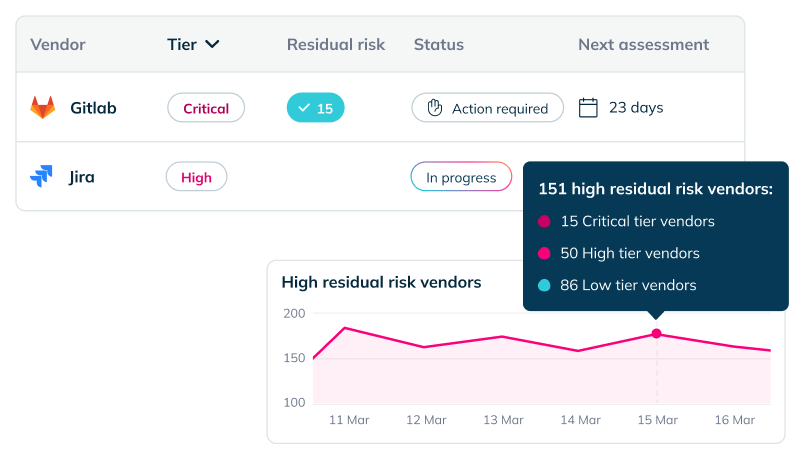Click the Critical tier badge

coord(206,108)
